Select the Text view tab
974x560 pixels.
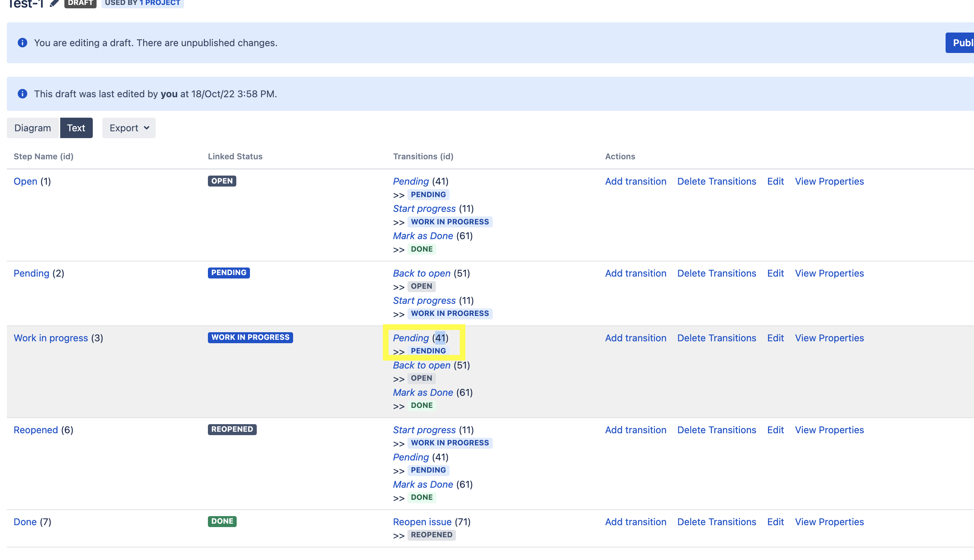(x=76, y=128)
